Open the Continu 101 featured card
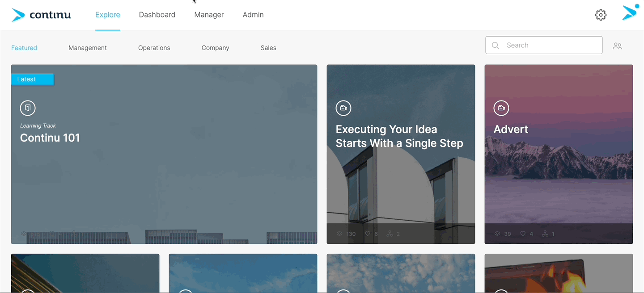644x293 pixels. tap(164, 154)
